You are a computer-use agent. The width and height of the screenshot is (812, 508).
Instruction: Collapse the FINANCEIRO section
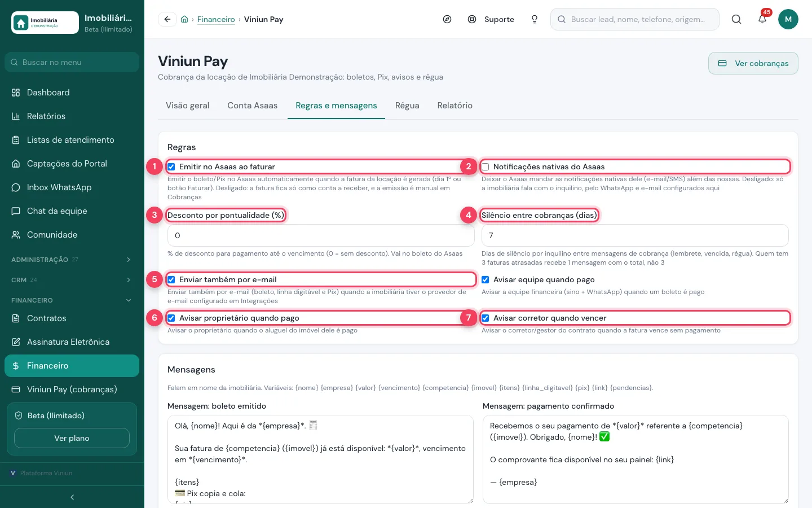coord(72,300)
